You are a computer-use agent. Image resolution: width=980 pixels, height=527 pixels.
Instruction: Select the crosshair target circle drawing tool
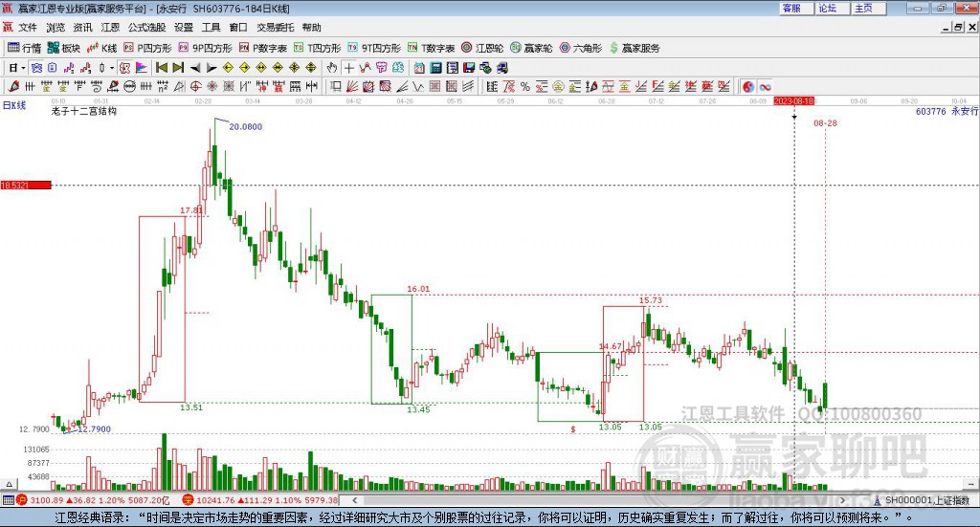pyautogui.click(x=195, y=87)
